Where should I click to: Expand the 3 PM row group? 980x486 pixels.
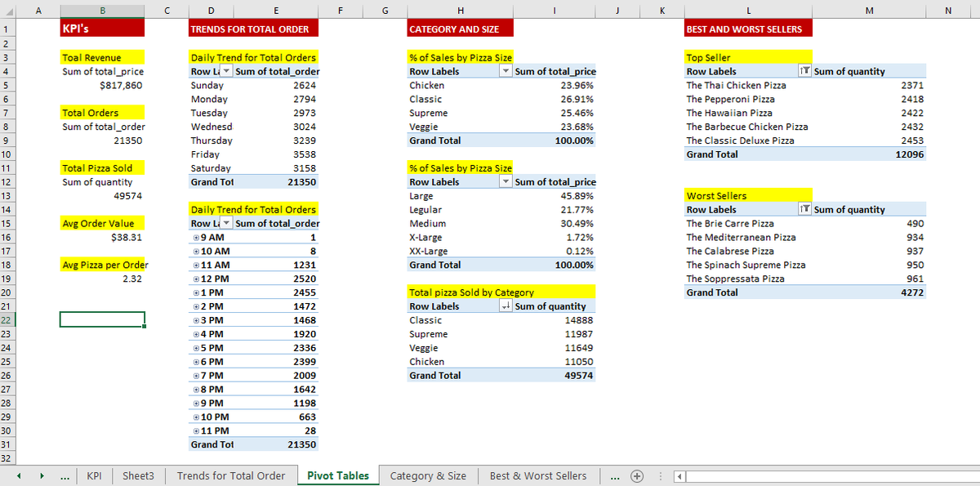tap(195, 320)
